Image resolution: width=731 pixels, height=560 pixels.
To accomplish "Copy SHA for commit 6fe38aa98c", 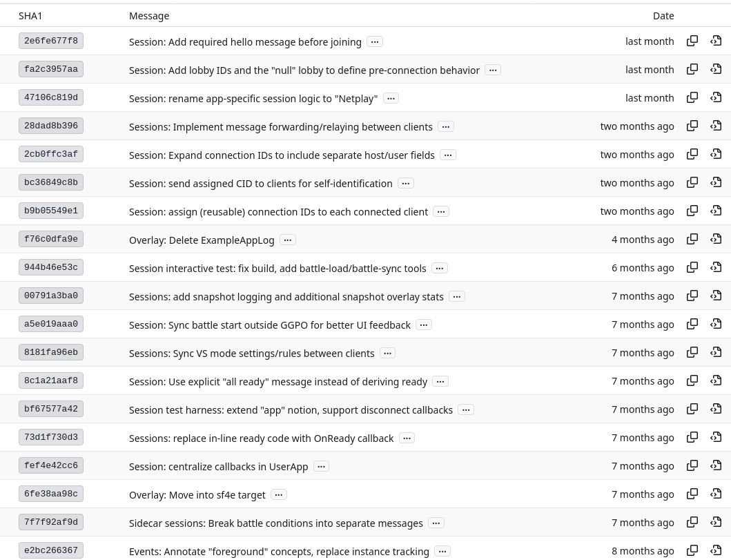I will (x=692, y=493).
